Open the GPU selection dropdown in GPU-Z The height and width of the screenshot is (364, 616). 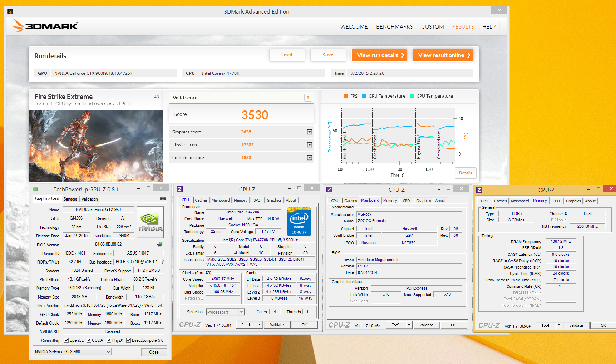click(73, 352)
